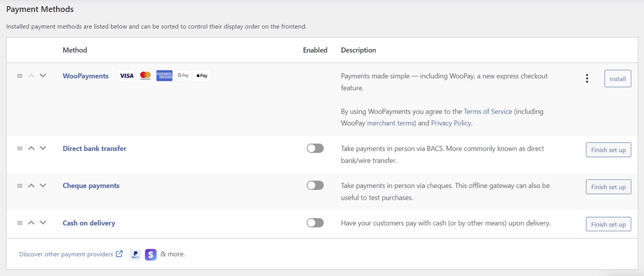Click the drag handle beside WooPayments
Image resolution: width=644 pixels, height=276 pixels.
(19, 75)
